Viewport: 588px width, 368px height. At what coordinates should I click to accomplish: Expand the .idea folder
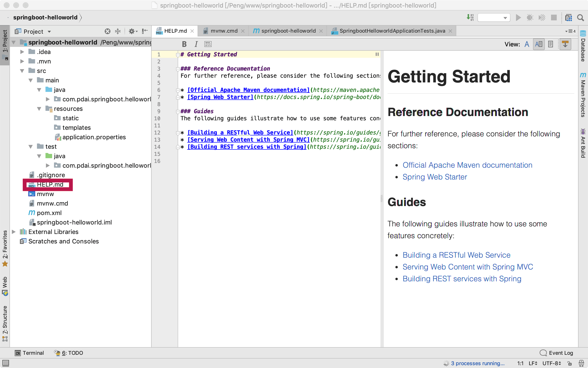pyautogui.click(x=22, y=52)
